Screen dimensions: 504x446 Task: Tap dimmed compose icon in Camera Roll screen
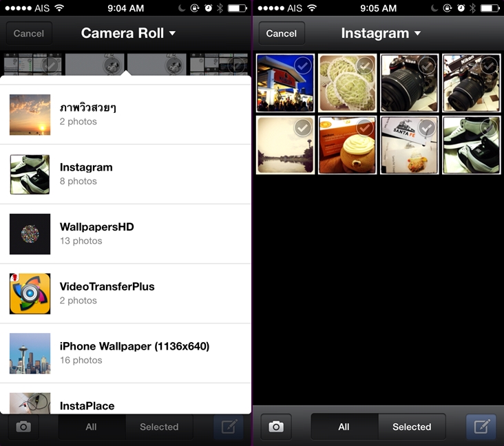pos(229,427)
